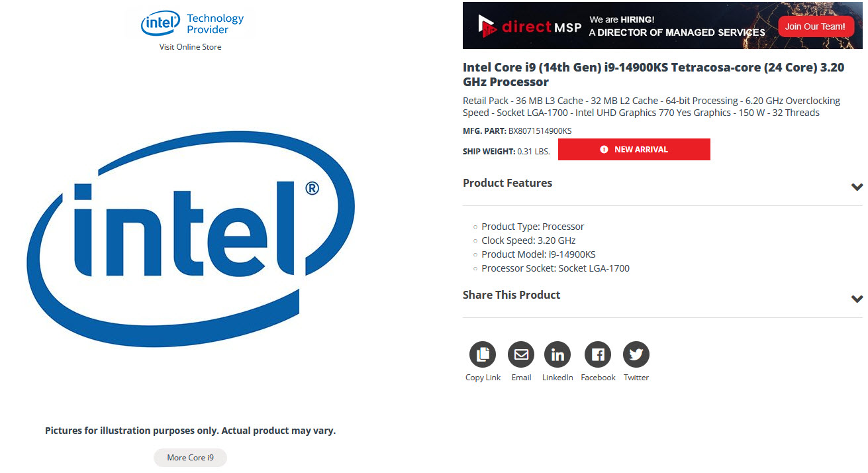Click the More Core i9 button
This screenshot has height=473, width=868.
[x=190, y=458]
